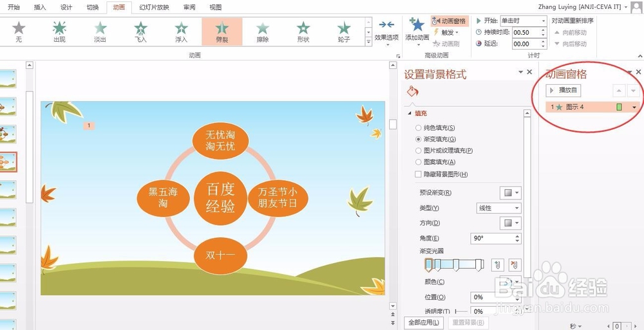Apply the 擦除 (Wipe) animation

(263, 32)
